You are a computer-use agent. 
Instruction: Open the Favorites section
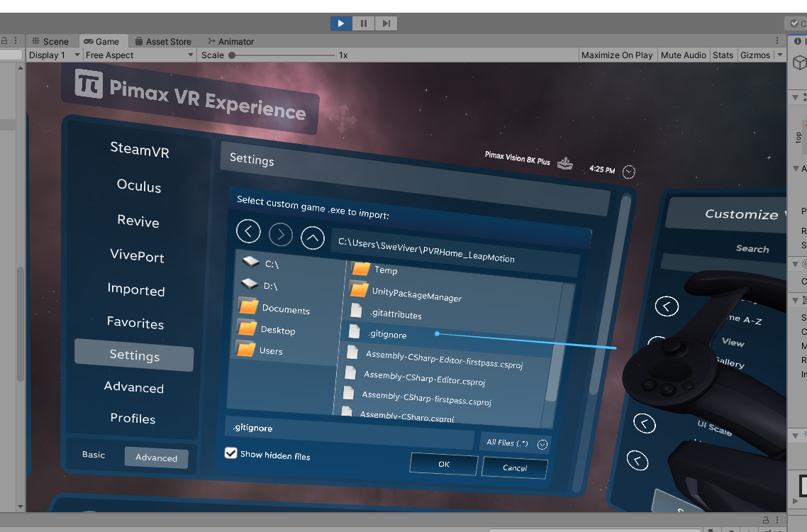pos(135,323)
